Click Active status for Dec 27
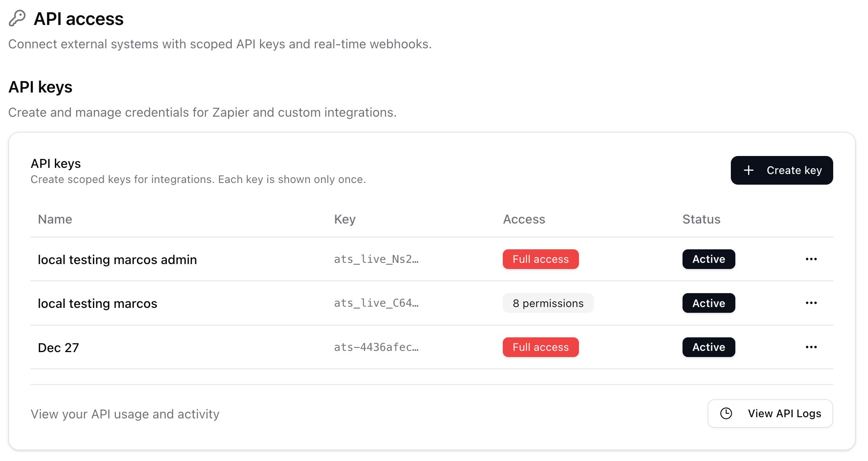Image resolution: width=868 pixels, height=461 pixels. 708,347
